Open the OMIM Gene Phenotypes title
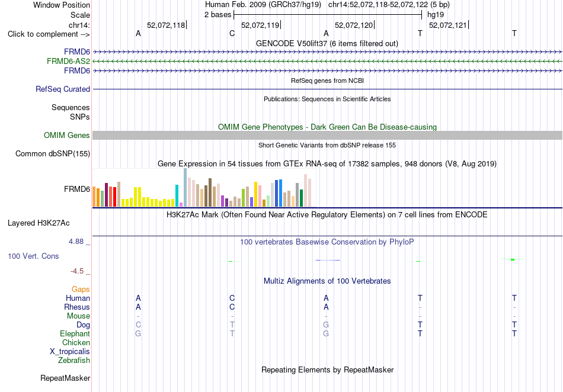Image resolution: width=563 pixels, height=392 pixels. coord(327,127)
